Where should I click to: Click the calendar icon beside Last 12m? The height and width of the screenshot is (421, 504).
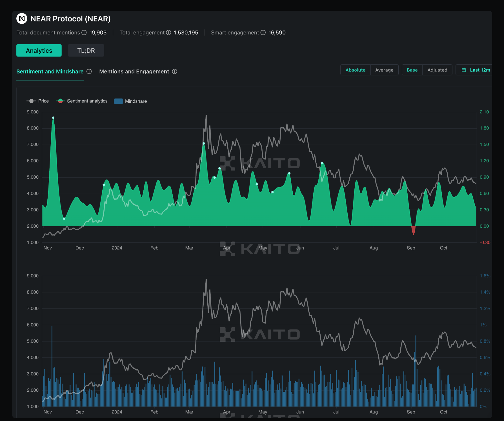coord(464,70)
